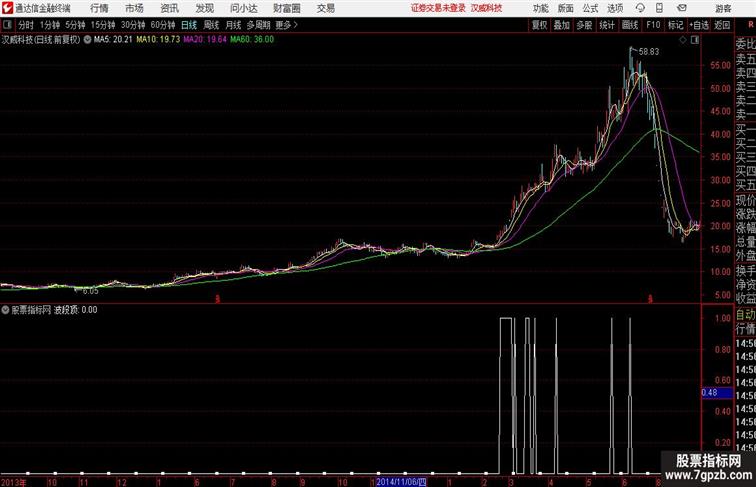The width and height of the screenshot is (756, 487).
Task: Click the 汉威科技 stock name in title bar
Action: pyautogui.click(x=486, y=8)
